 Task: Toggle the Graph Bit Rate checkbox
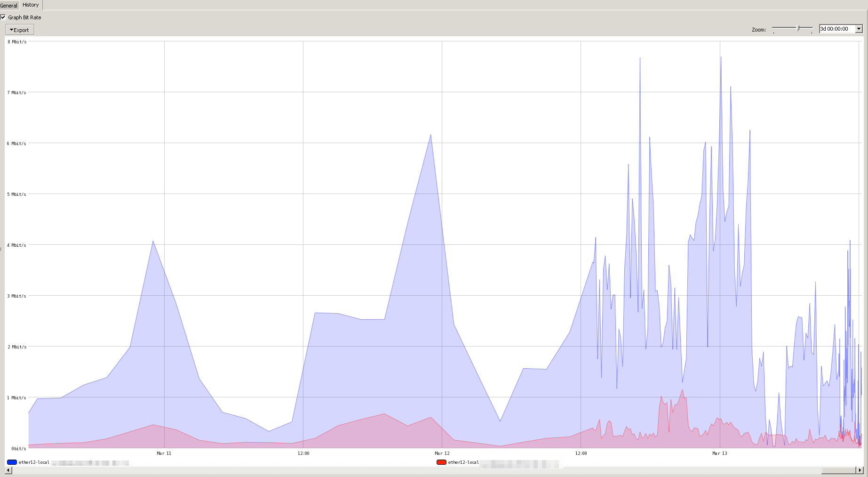click(x=3, y=17)
